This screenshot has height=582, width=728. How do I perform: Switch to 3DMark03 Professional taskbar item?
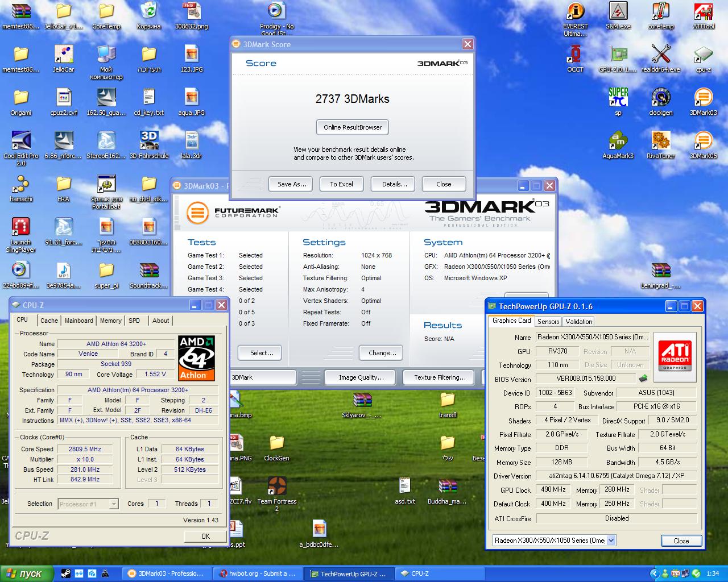pos(168,573)
